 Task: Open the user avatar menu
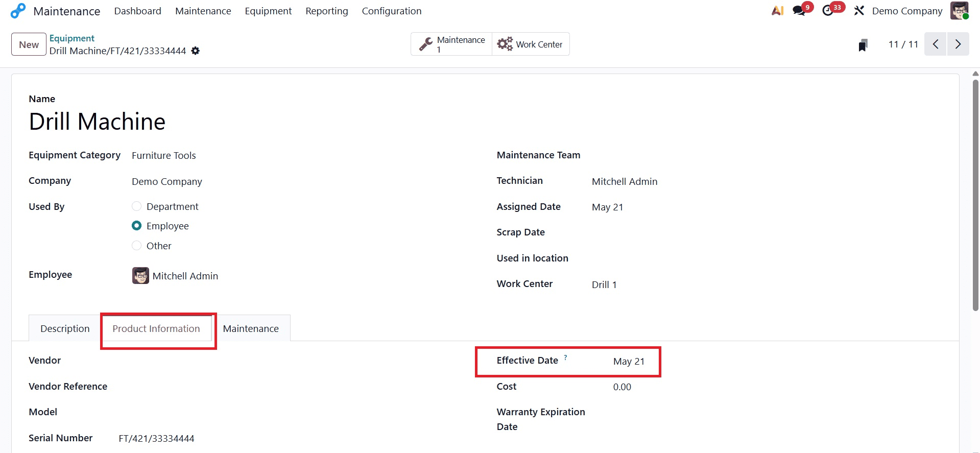[959, 11]
